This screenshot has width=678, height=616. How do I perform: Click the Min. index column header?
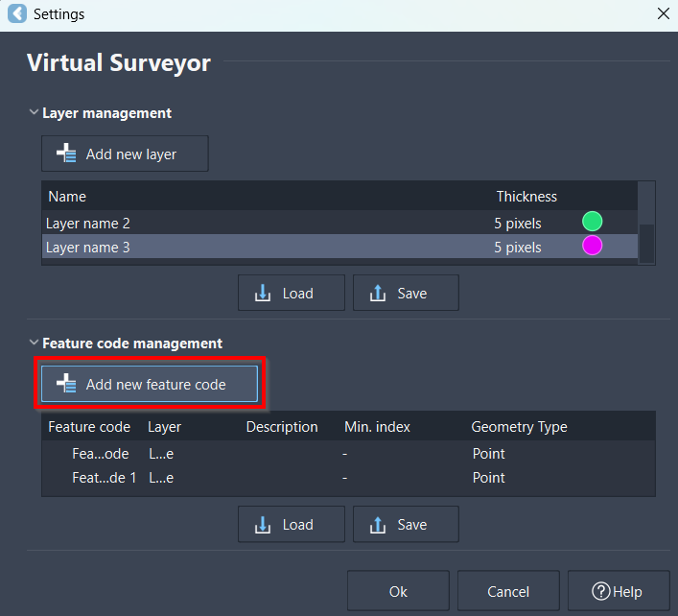point(377,427)
